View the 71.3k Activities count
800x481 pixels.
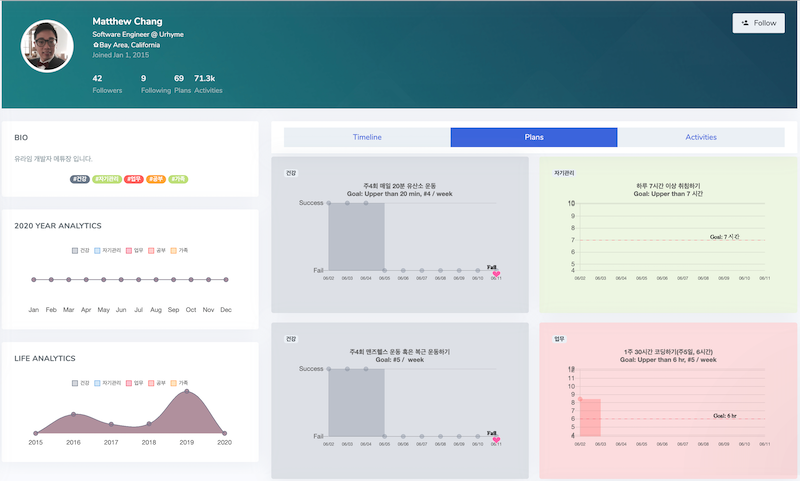(208, 84)
